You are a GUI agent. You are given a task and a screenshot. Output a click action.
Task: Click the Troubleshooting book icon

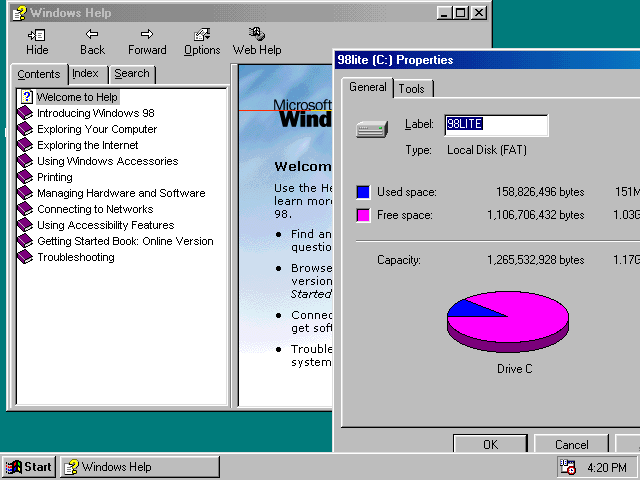click(25, 257)
